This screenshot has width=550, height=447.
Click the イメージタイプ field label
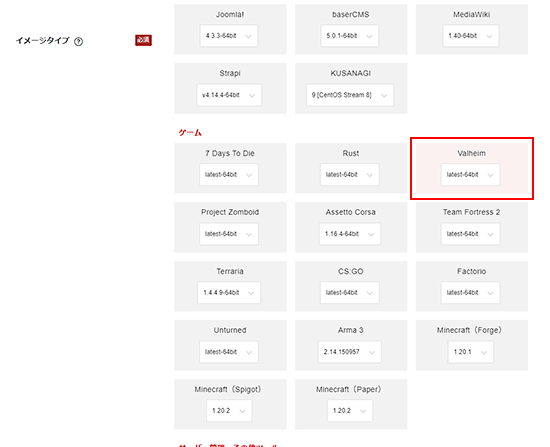coord(42,41)
